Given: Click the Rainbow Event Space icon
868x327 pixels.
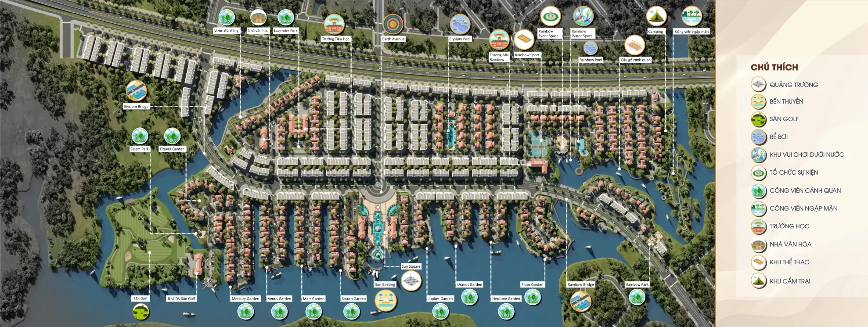Looking at the screenshot, I should tap(550, 17).
